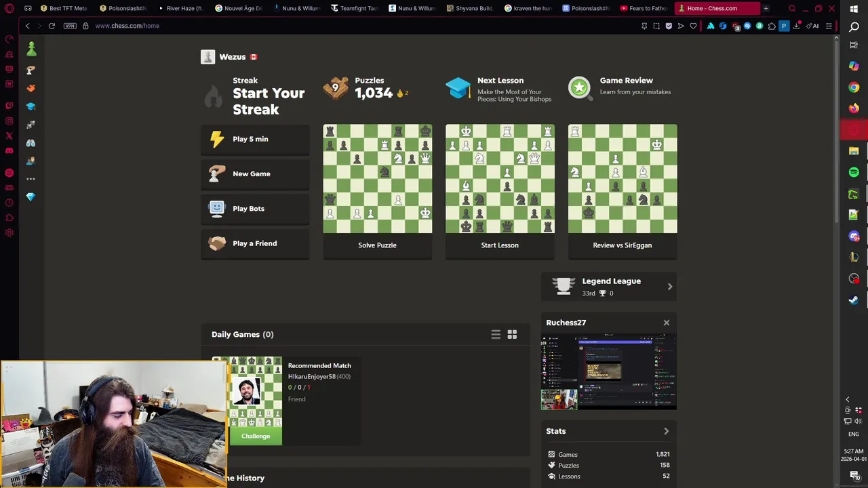Add page to bookmarks with heart icon
This screenshot has width=868, height=488.
pyautogui.click(x=693, y=26)
